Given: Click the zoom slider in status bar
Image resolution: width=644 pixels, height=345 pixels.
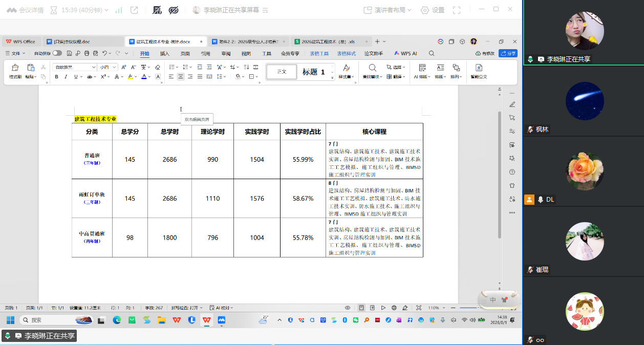Looking at the screenshot, I should click(468, 308).
